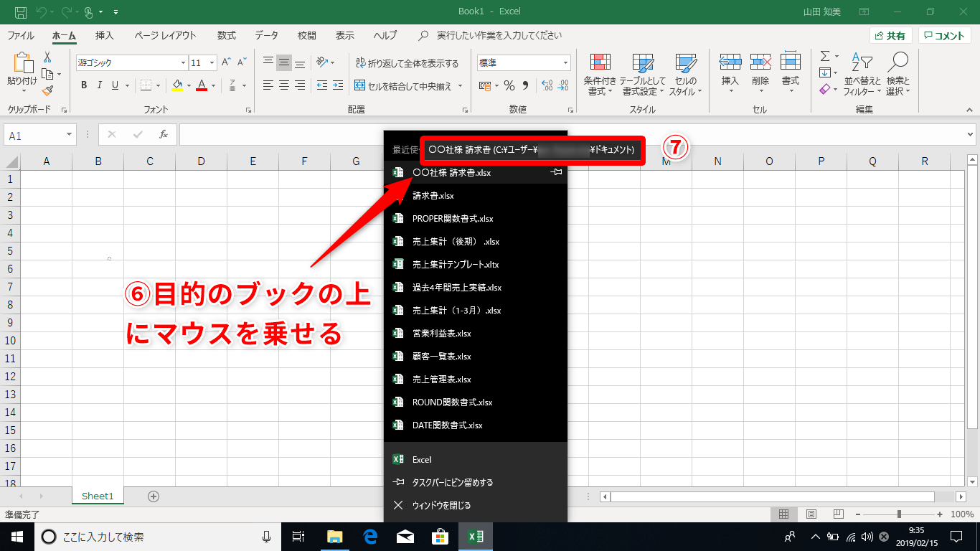Pin 〇〇社様 請求書.xlsx to the list

[x=556, y=172]
